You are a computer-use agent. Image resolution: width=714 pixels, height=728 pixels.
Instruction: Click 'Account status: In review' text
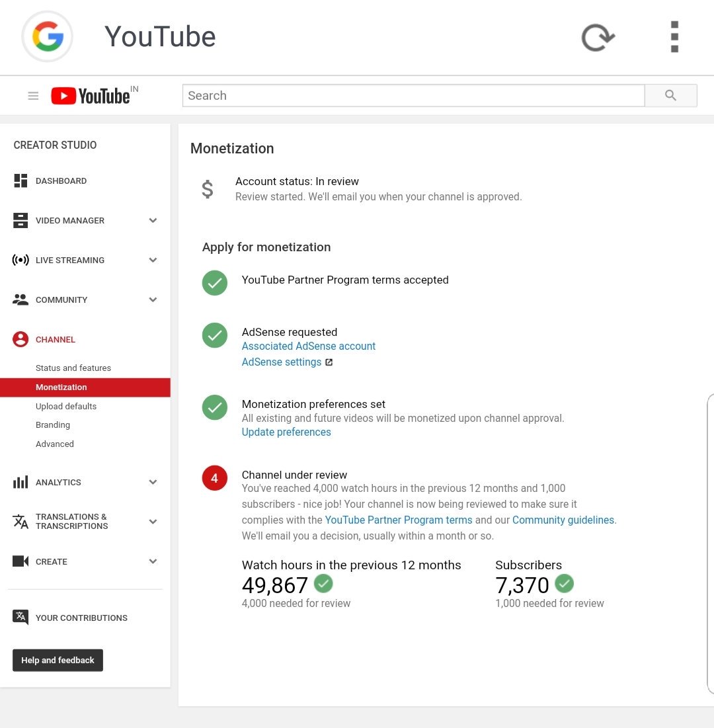pyautogui.click(x=297, y=181)
